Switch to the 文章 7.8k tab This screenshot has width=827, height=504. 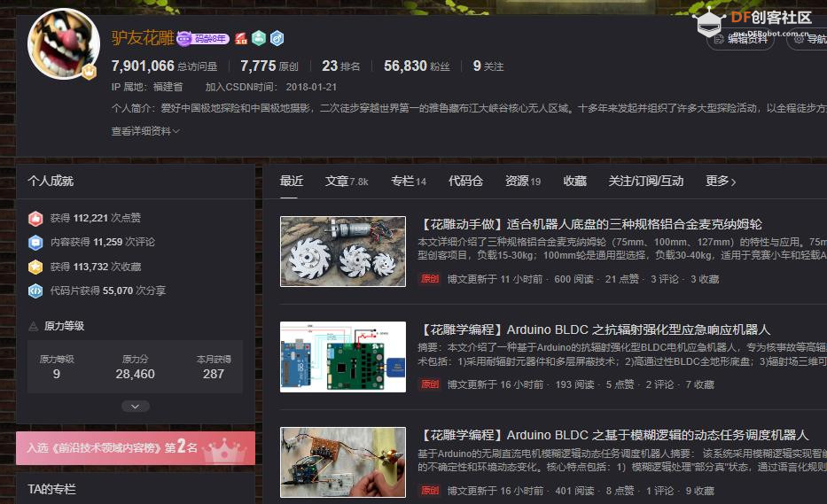point(347,182)
